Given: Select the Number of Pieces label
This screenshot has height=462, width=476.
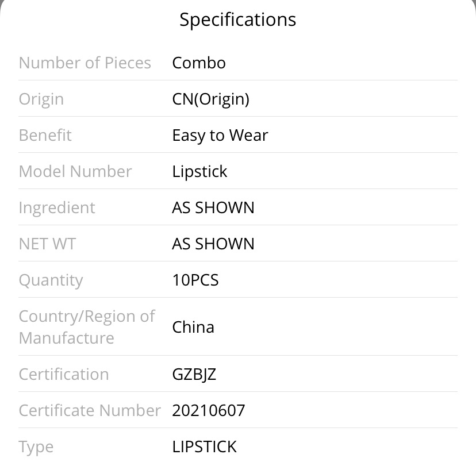Looking at the screenshot, I should click(85, 63).
